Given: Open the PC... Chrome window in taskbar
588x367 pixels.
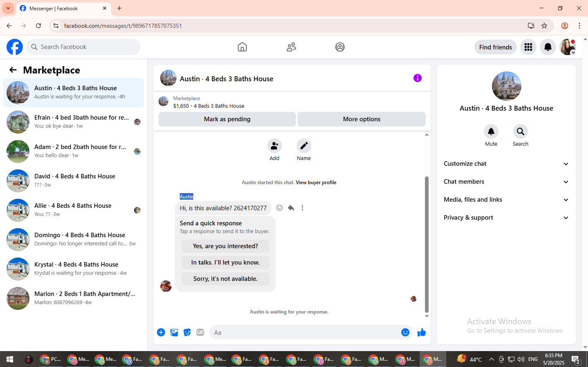Looking at the screenshot, I should [x=51, y=359].
